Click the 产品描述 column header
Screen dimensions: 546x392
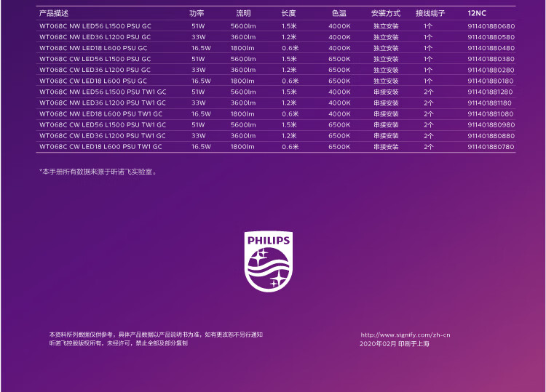[54, 14]
